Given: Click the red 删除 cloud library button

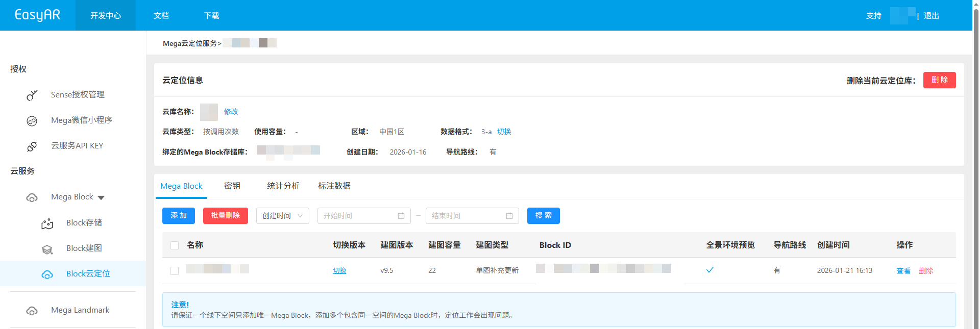Looking at the screenshot, I should [939, 80].
